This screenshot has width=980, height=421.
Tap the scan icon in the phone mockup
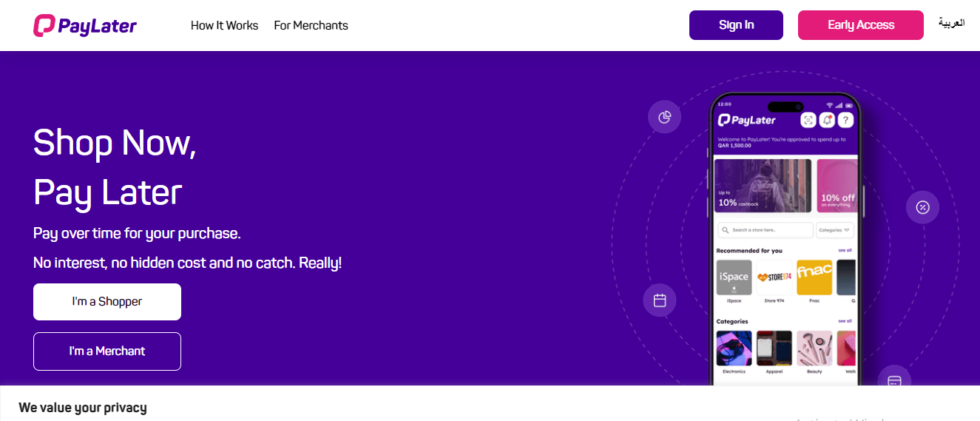(x=808, y=120)
